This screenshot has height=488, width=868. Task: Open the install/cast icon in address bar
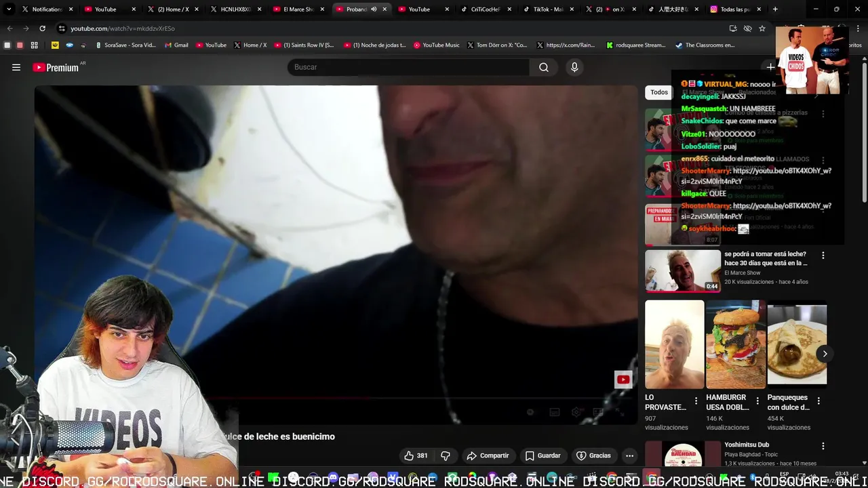click(733, 28)
